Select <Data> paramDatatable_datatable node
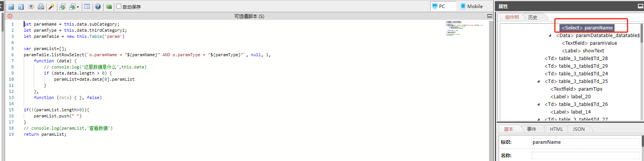644x161 pixels. (x=598, y=35)
